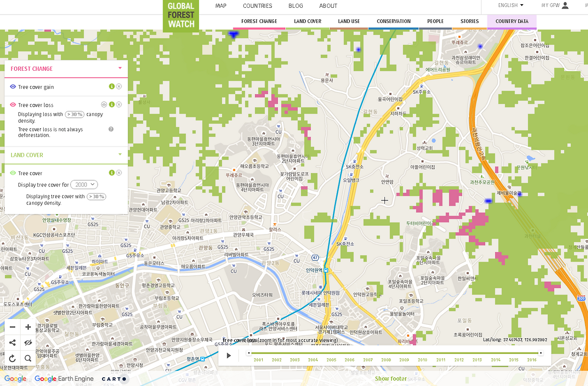This screenshot has width=588, height=386.
Task: Jump to 2013 on the timeline
Action: 477,360
